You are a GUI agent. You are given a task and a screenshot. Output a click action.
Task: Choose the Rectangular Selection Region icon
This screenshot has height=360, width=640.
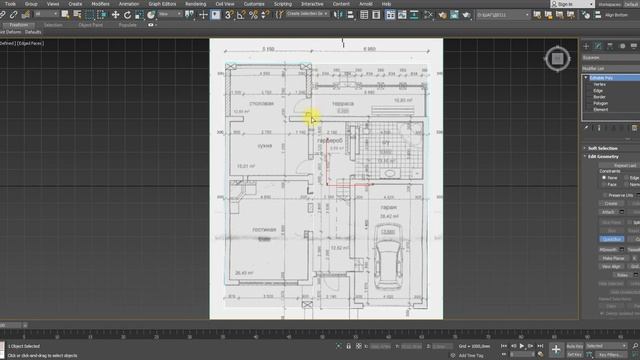89,15
